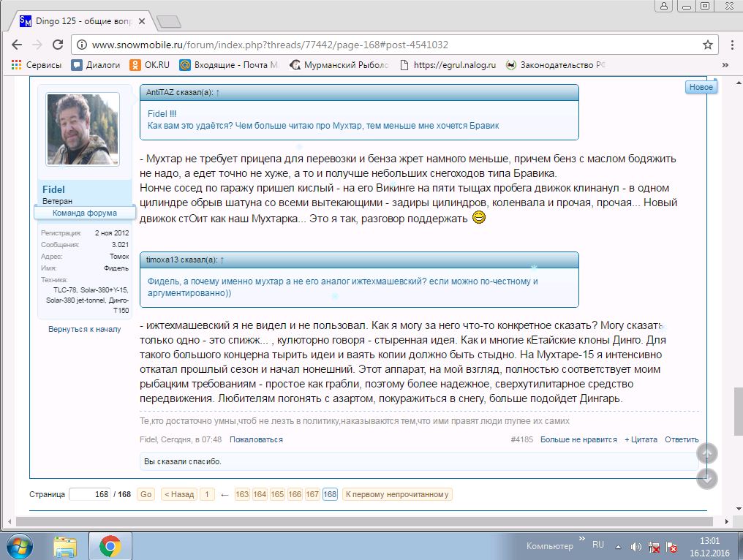
Task: Open the Chrome menu hamburger icon
Action: [728, 45]
